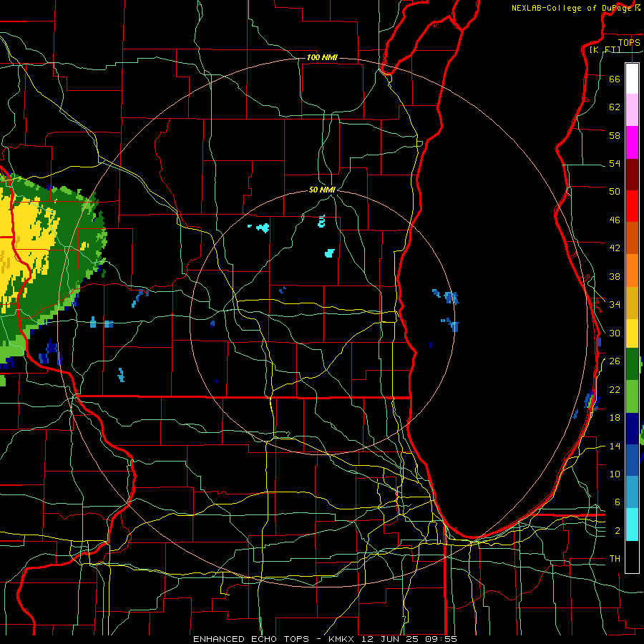Screen dimensions: 644x644
Task: Click the cyan 2 kft legend swatch
Action: click(x=632, y=525)
